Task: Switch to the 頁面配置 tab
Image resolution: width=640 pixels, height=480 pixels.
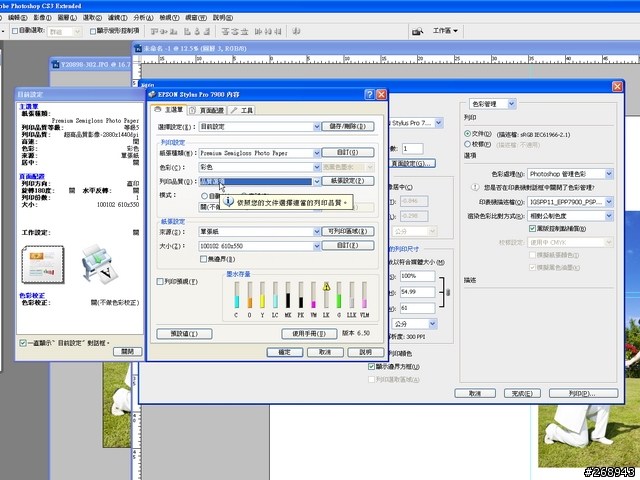Action: coord(207,110)
